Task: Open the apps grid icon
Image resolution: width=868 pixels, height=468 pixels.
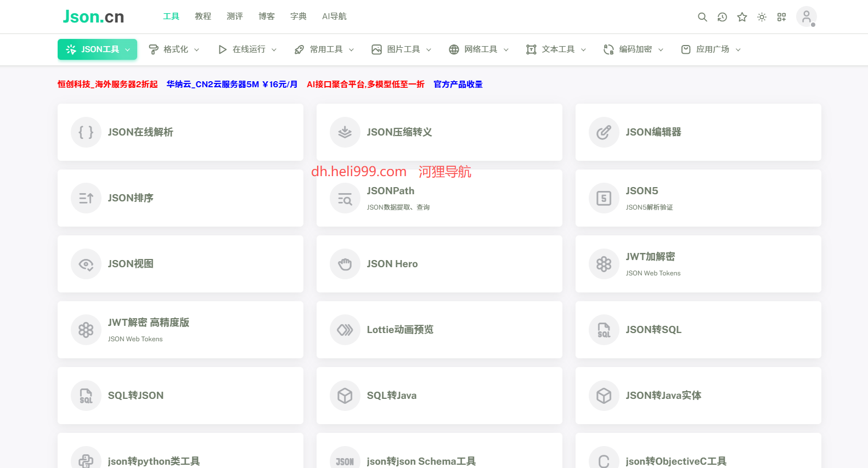Action: (x=781, y=17)
